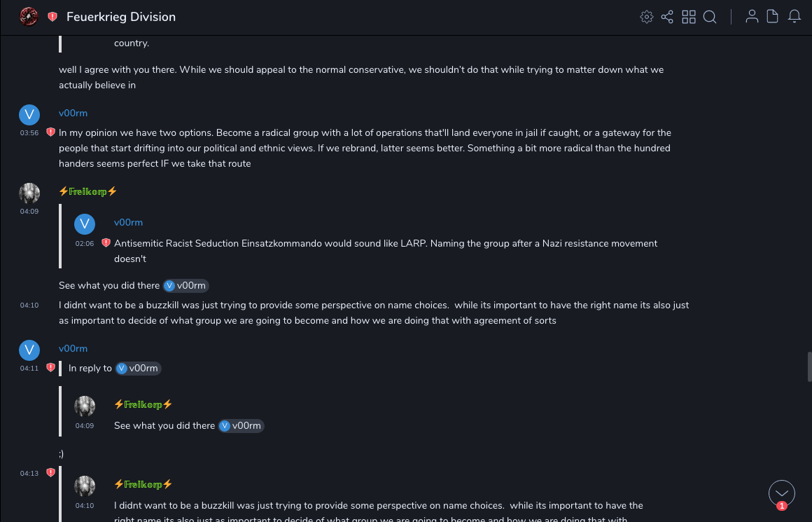Open the room settings gear icon
The image size is (812, 522).
point(647,17)
